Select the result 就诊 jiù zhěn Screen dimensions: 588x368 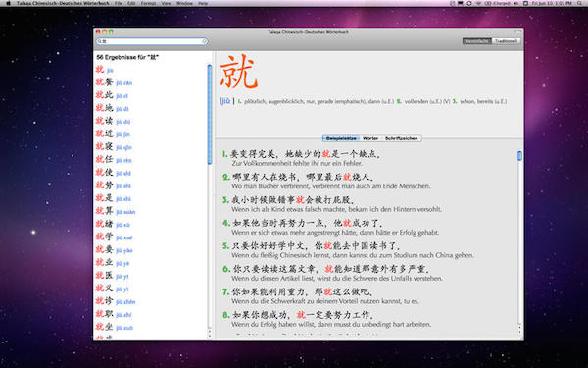point(115,301)
